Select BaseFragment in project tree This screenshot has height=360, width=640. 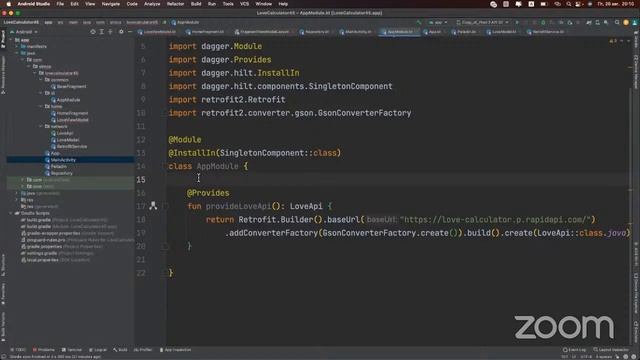[x=69, y=87]
